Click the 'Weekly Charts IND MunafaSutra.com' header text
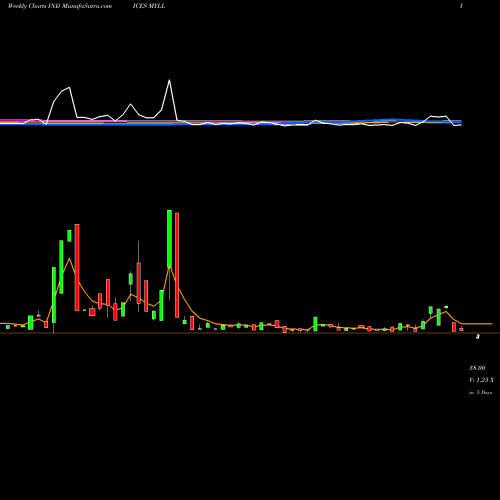 (x=60, y=6)
